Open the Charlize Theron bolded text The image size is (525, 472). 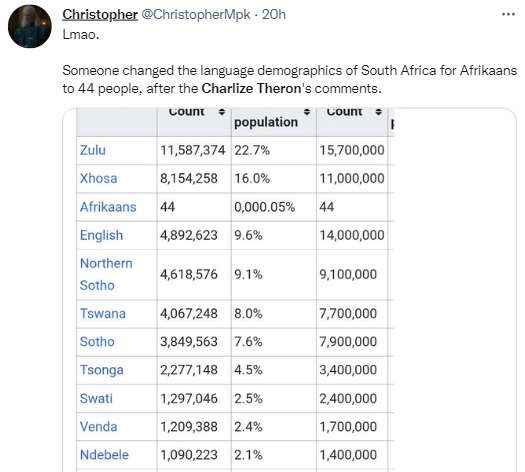pyautogui.click(x=251, y=88)
